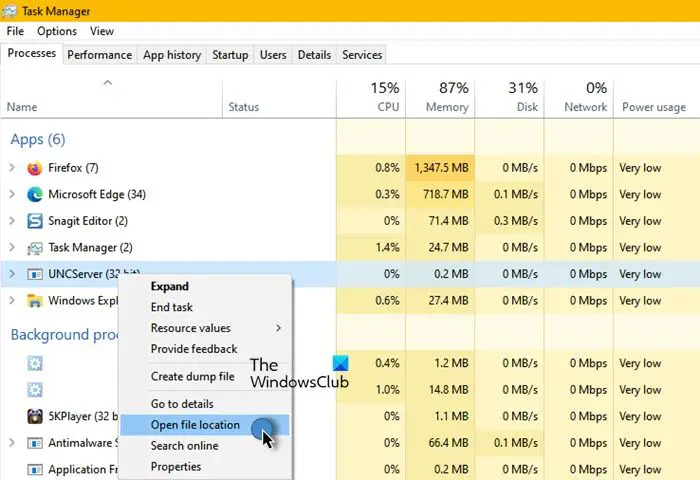Expand the Windows Explorer group

(x=12, y=301)
